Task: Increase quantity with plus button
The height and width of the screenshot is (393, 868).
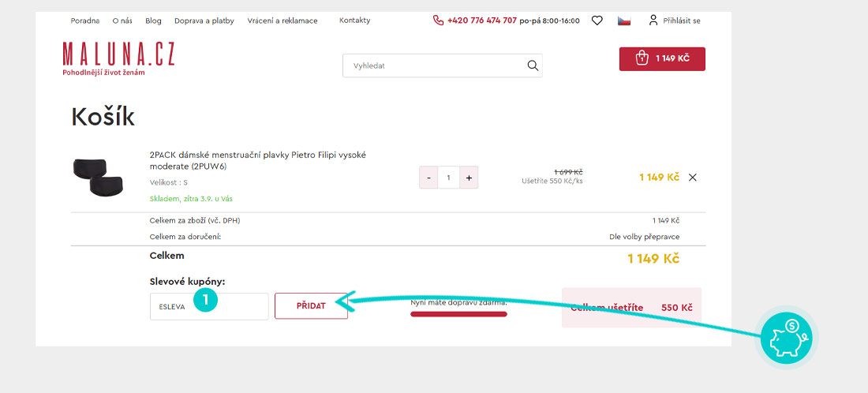Action: pos(469,178)
